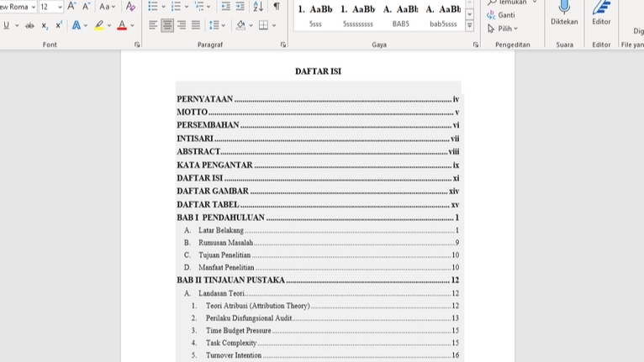Viewport: 644px width, 362px height.
Task: Open Borders dropdown arrow
Action: [274, 25]
